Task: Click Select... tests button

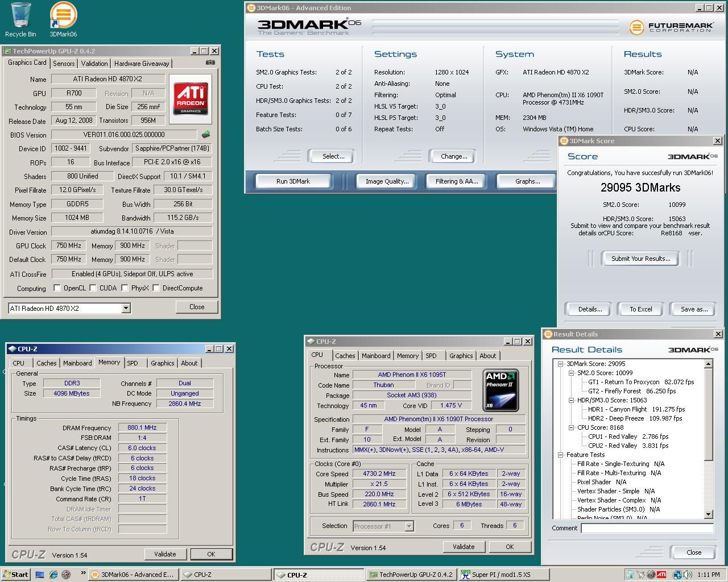Action: 333,156
